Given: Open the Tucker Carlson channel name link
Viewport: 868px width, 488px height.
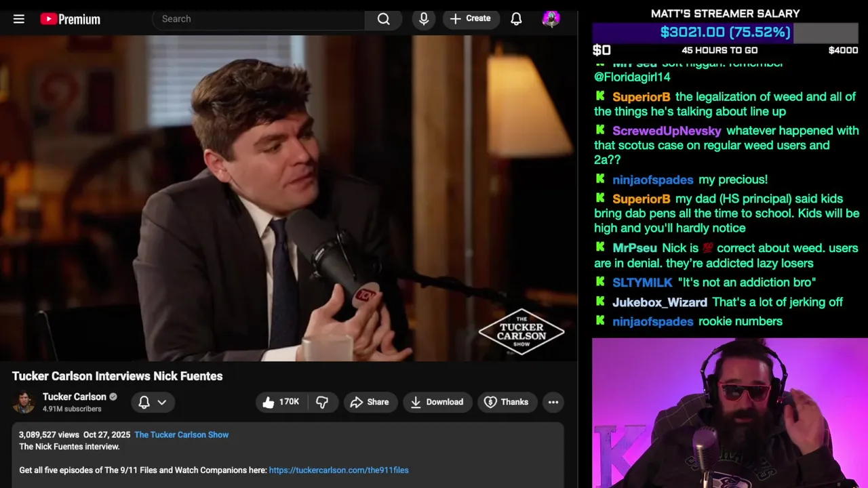Looking at the screenshot, I should coord(75,396).
